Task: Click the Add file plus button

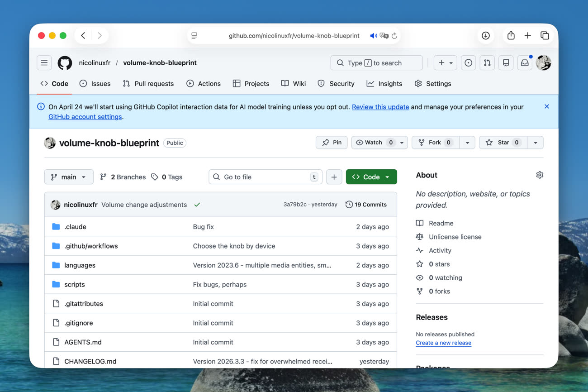Action: (334, 177)
